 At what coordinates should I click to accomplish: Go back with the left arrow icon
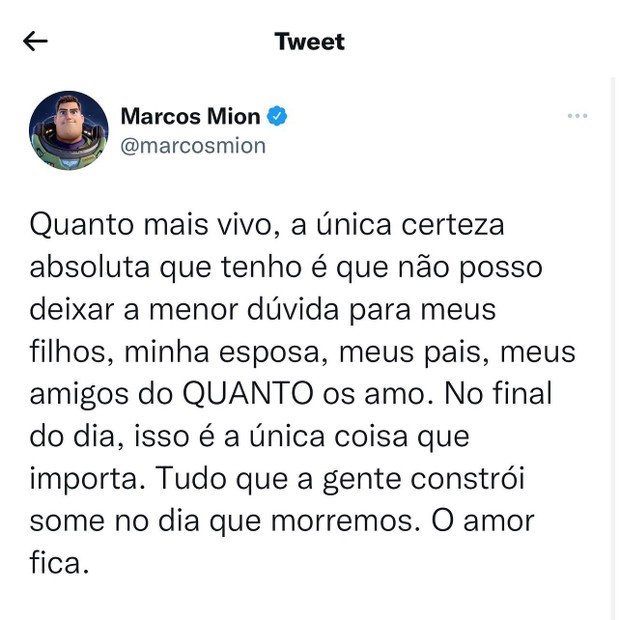point(35,41)
